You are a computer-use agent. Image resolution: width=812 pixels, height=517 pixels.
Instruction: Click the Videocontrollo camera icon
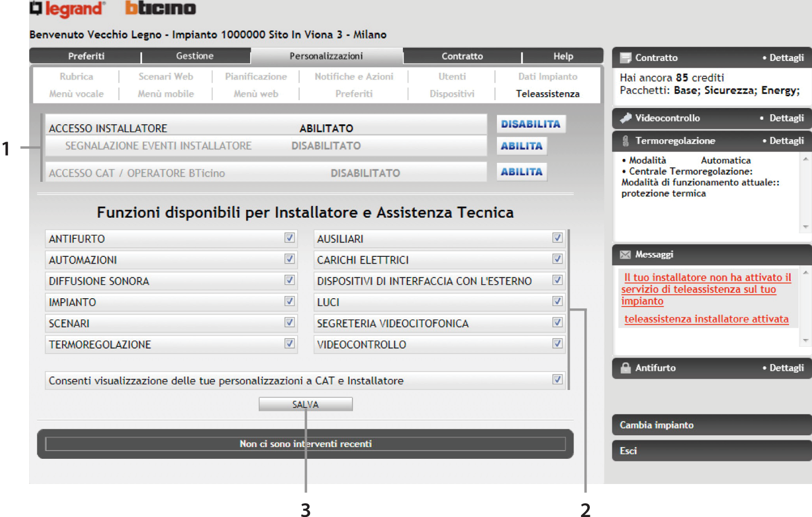click(x=625, y=118)
